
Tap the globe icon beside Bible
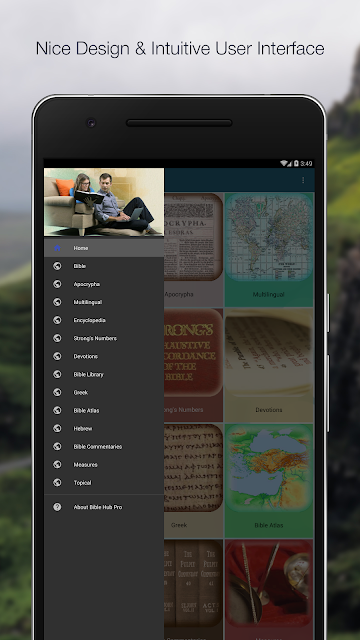pos(57,266)
